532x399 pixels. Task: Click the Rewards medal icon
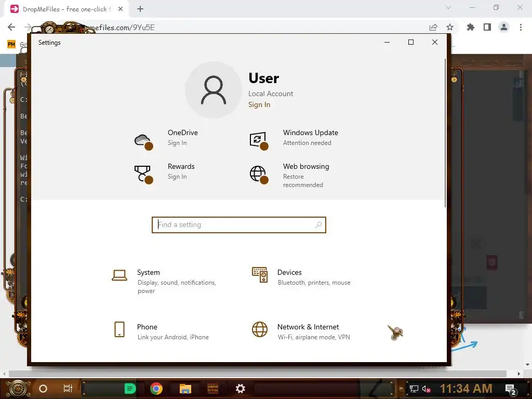[x=143, y=175]
